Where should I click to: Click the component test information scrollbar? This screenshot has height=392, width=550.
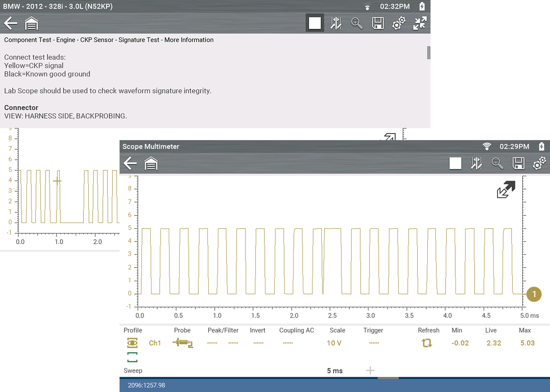(428, 53)
